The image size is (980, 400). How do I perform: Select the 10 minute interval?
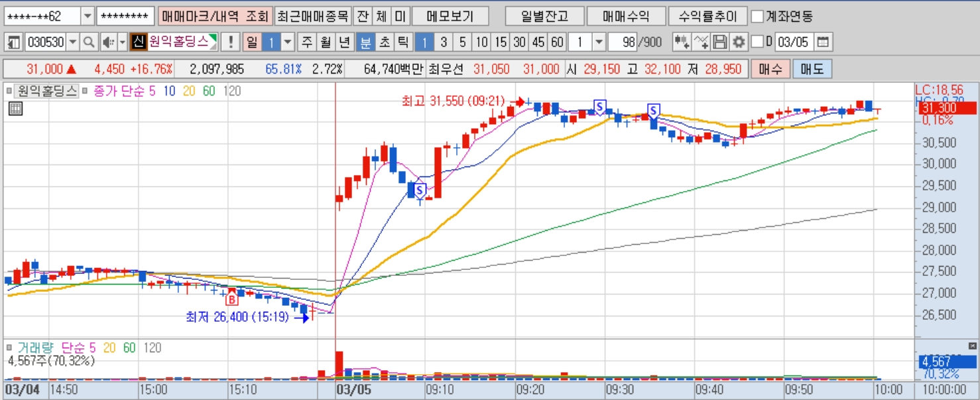pyautogui.click(x=481, y=42)
